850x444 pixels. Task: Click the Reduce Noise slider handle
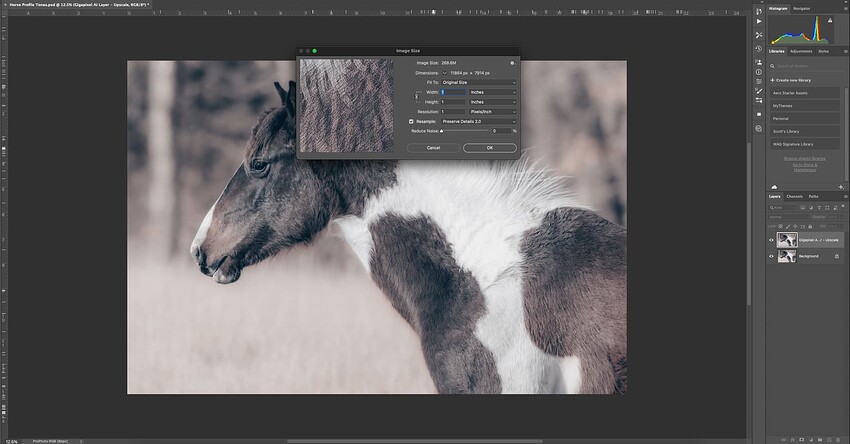pos(442,131)
